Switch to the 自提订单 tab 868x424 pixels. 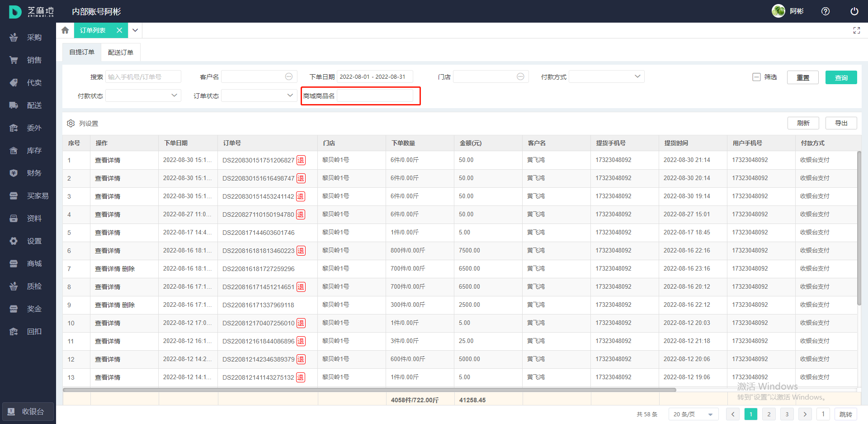point(82,52)
